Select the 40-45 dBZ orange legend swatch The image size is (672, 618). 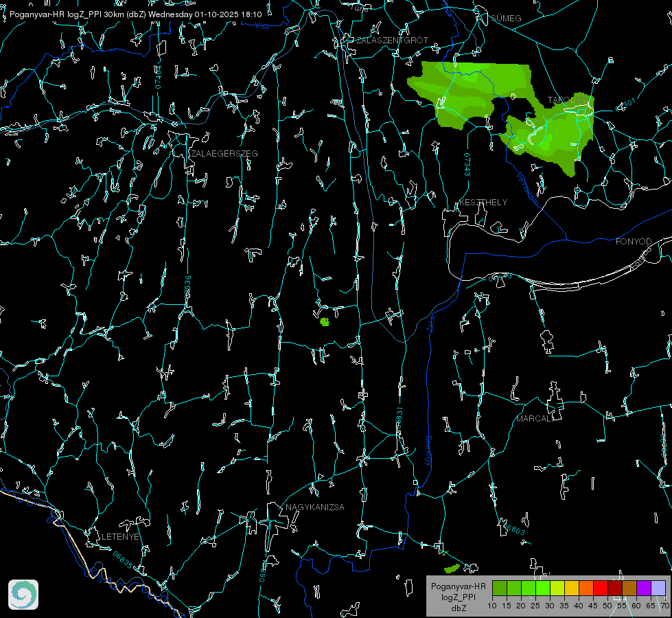(586, 588)
